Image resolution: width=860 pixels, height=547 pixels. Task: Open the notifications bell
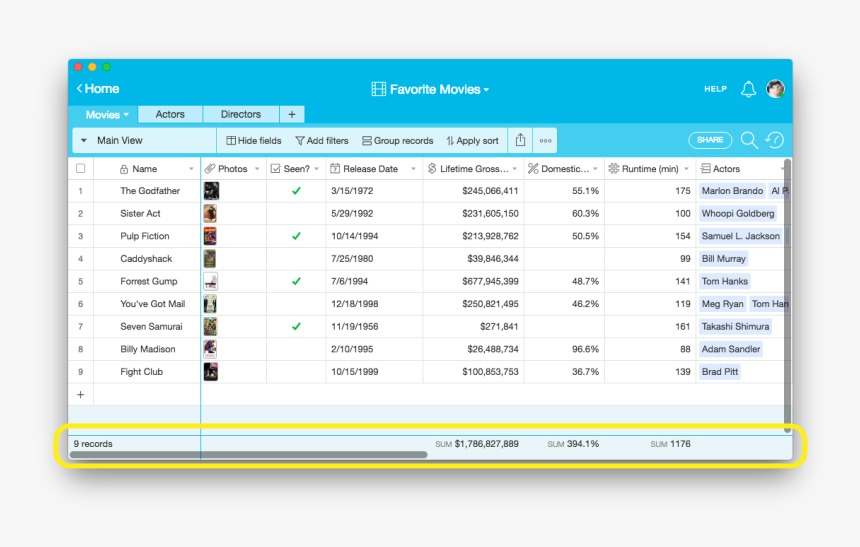(x=748, y=89)
